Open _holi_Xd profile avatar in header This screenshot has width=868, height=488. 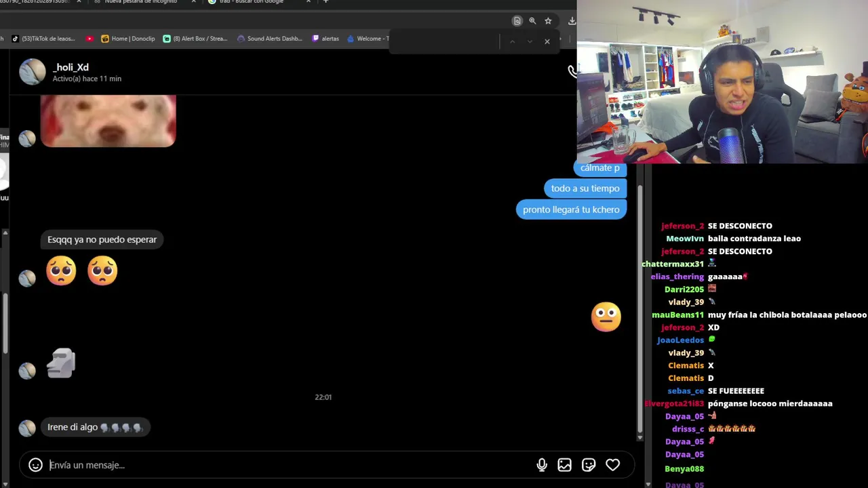32,72
